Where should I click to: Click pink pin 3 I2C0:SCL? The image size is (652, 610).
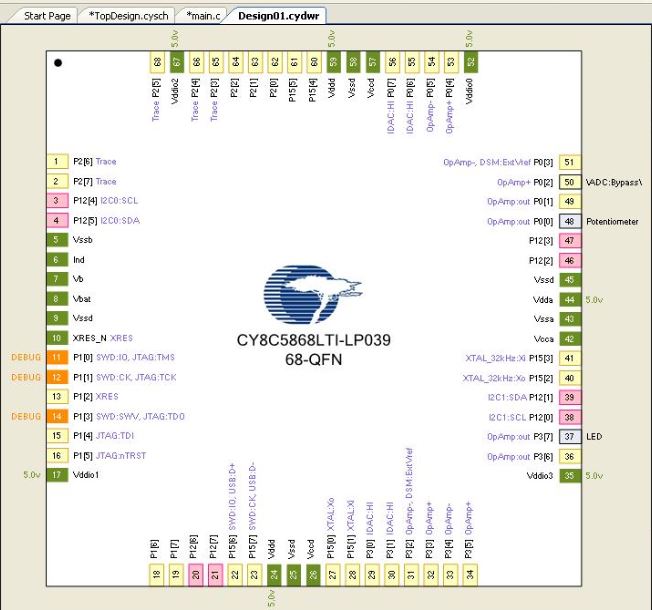55,201
